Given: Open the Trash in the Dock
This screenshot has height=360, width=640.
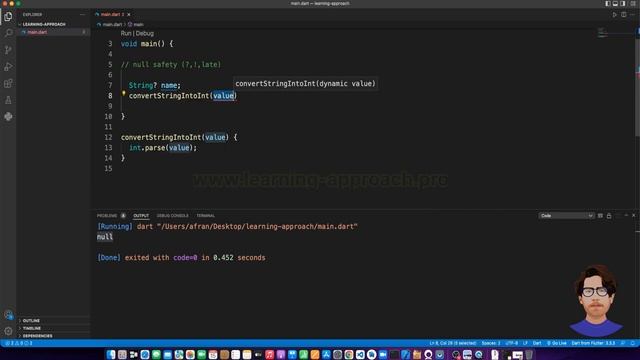Looking at the screenshot, I should click(x=529, y=355).
